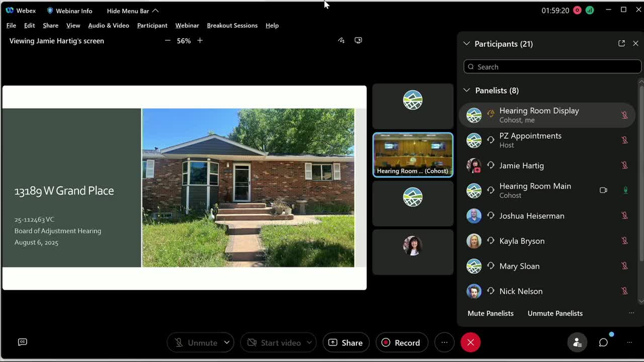Screen dimensions: 644x362
Task: End the meeting with red X button
Action: [470, 342]
